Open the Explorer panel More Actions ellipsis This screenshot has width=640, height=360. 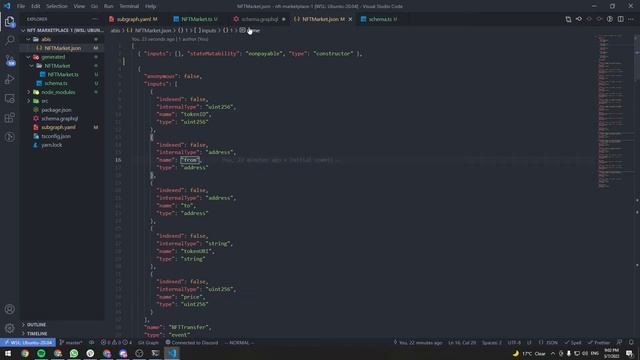95,19
